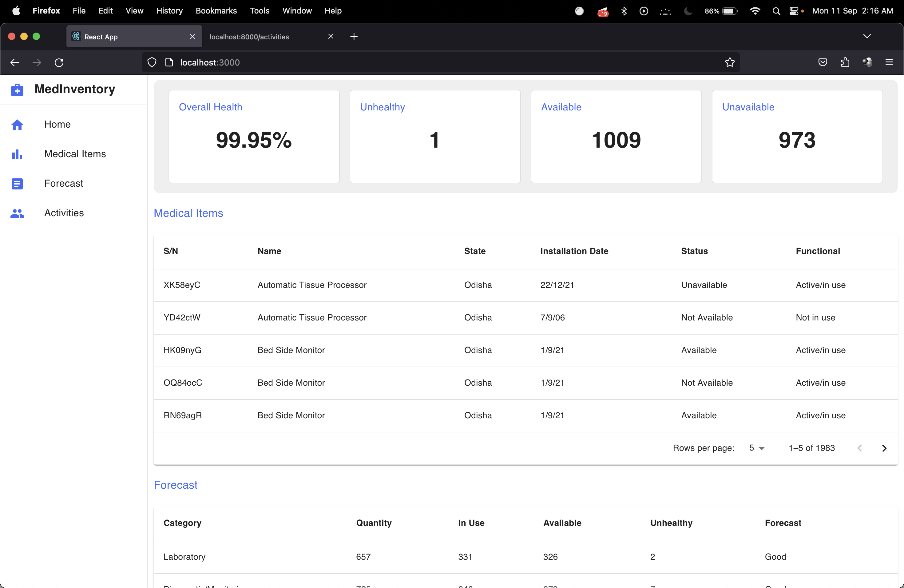Click the Forecast document icon in sidebar
This screenshot has width=904, height=588.
tap(17, 184)
